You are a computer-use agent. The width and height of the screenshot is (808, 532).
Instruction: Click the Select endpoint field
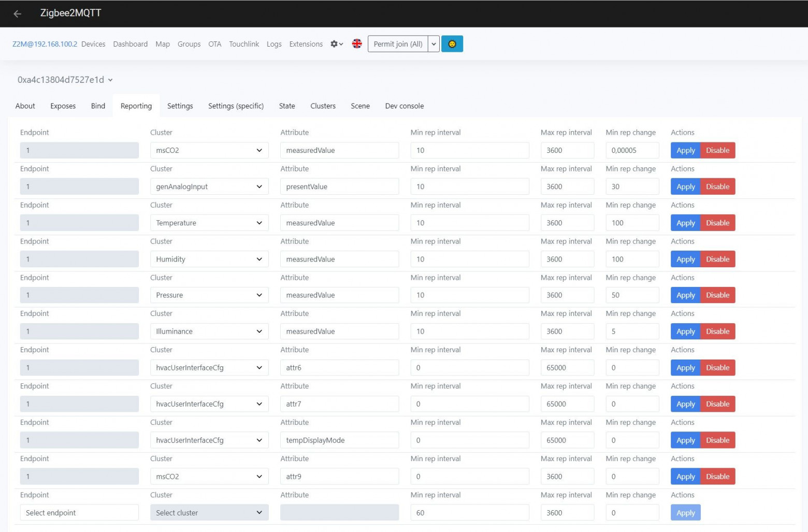point(79,513)
